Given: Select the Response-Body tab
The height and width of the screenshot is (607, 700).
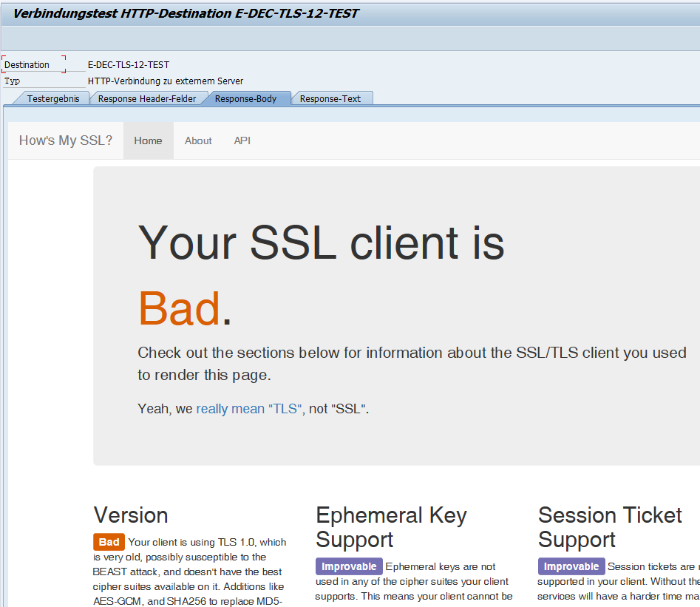Looking at the screenshot, I should coord(248,97).
